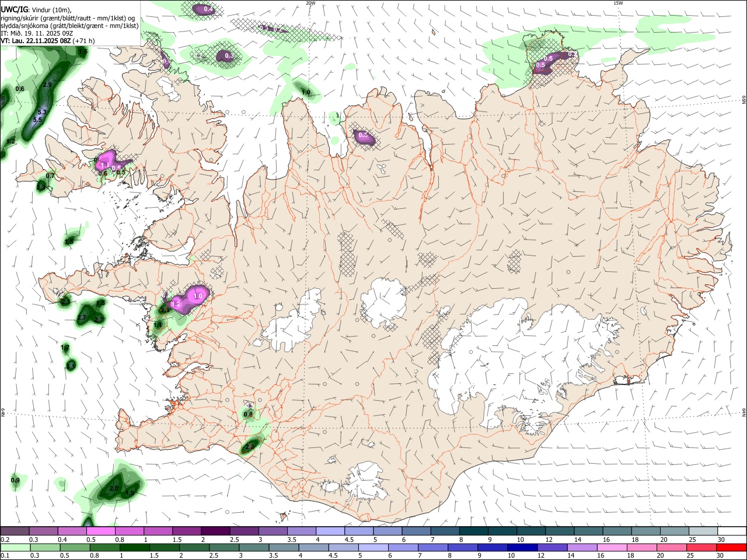Screen dimensions: 747x560
Task: Click the '2.0' value in the green rain area
Action: 114,488
